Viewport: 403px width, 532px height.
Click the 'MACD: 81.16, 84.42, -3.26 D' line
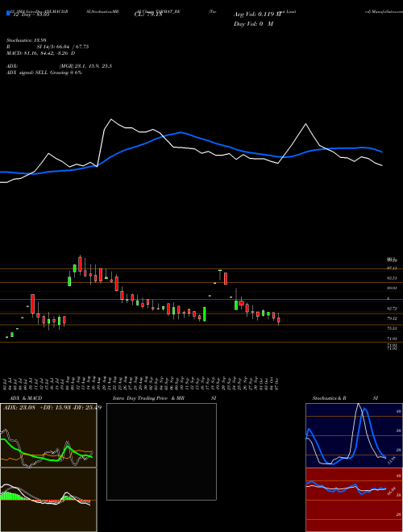tap(41, 53)
